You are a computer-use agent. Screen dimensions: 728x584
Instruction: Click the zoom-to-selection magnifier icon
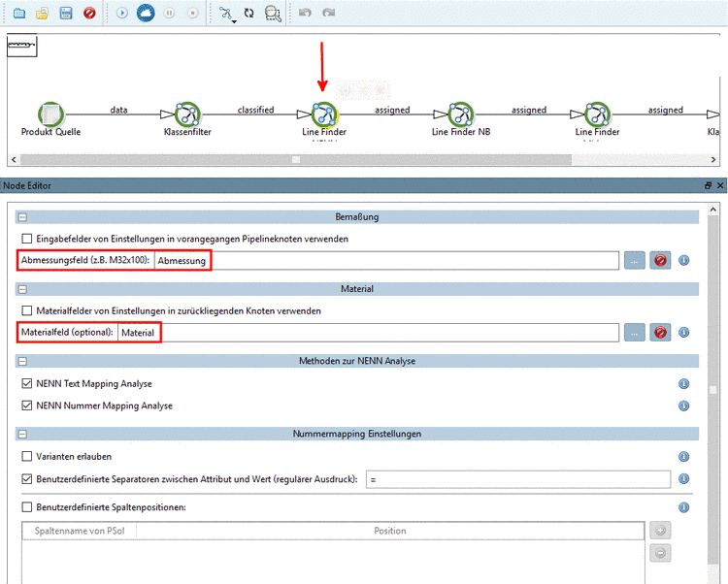point(274,14)
